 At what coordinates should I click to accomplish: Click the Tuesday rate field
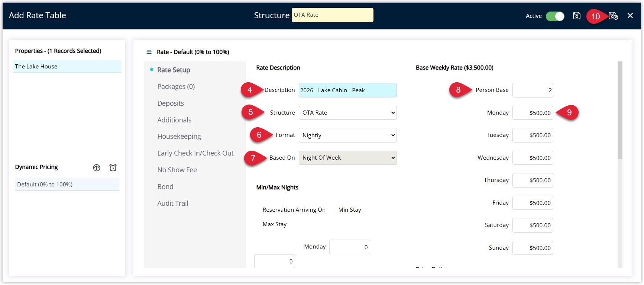pos(533,135)
